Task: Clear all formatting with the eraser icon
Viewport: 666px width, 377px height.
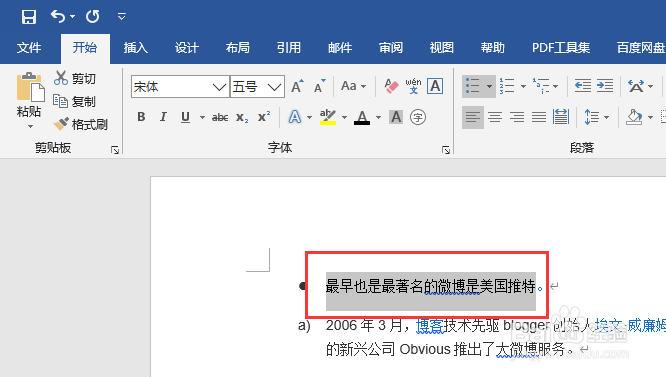Action: tap(391, 86)
